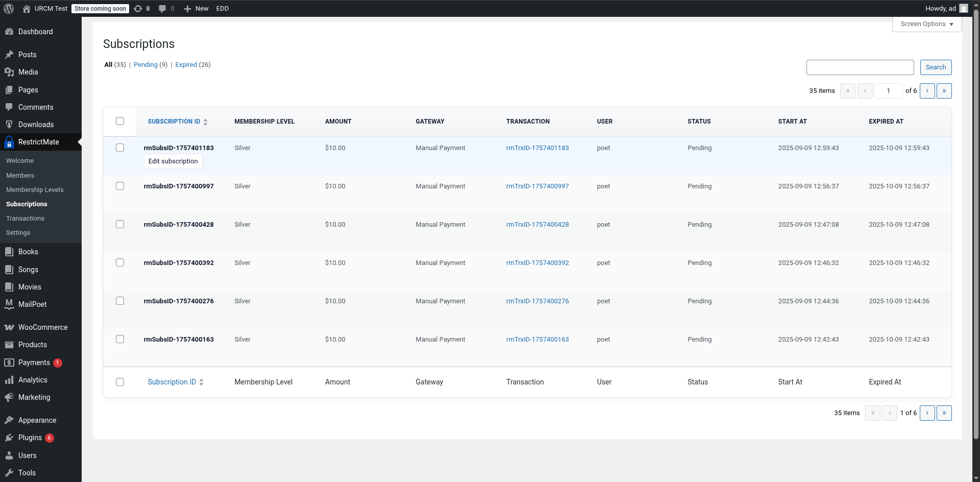Click the Pages icon in sidebar
980x482 pixels.
tap(9, 90)
